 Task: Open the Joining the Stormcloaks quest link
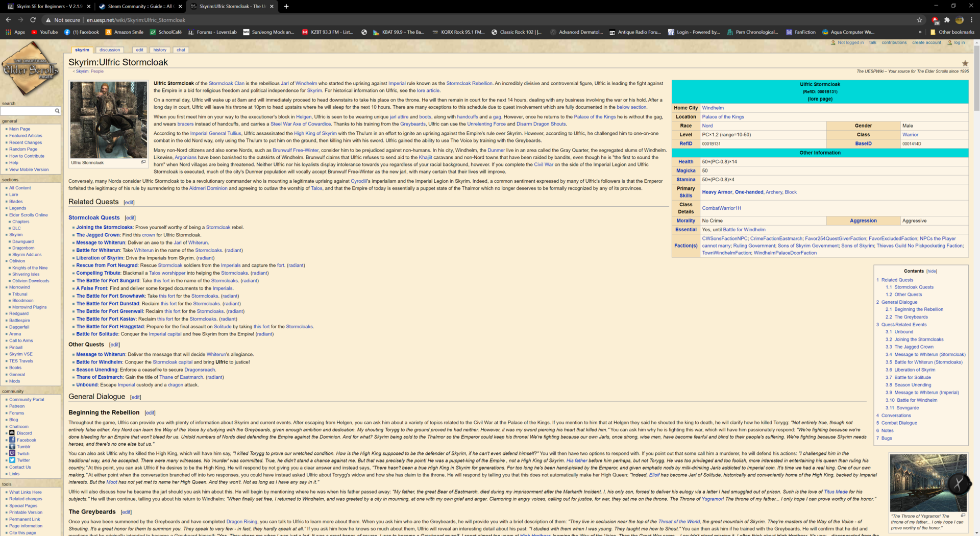(x=104, y=227)
